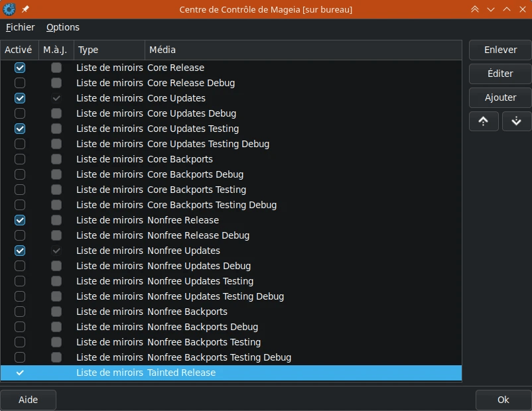Select the Core Release Debug row
This screenshot has width=532, height=411.
coord(231,83)
